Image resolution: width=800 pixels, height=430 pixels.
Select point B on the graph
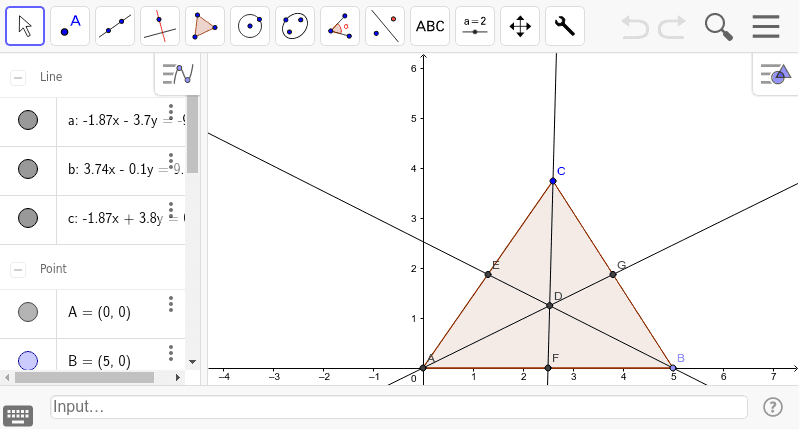(673, 368)
